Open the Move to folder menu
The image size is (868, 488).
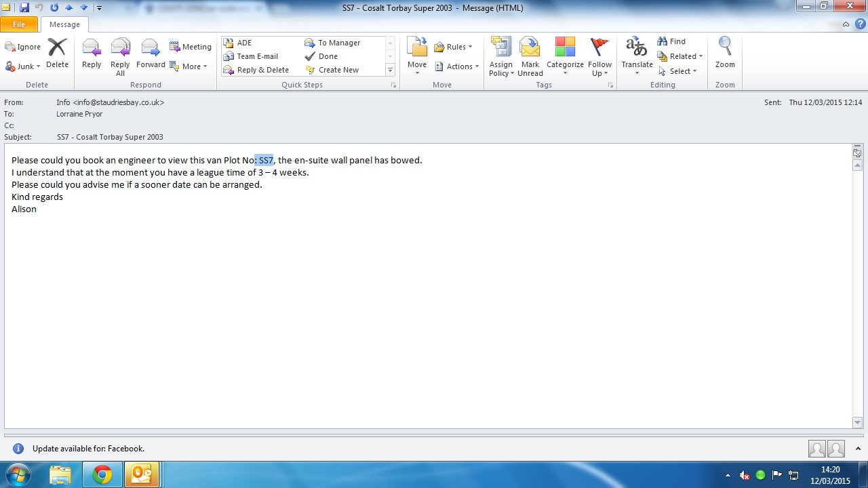pyautogui.click(x=417, y=57)
